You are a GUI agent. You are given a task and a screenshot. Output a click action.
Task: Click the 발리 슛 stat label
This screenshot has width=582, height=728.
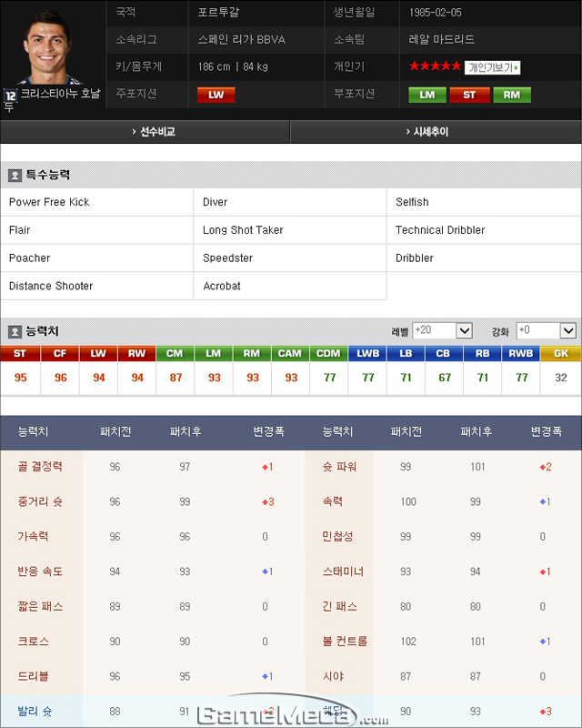pos(35,711)
